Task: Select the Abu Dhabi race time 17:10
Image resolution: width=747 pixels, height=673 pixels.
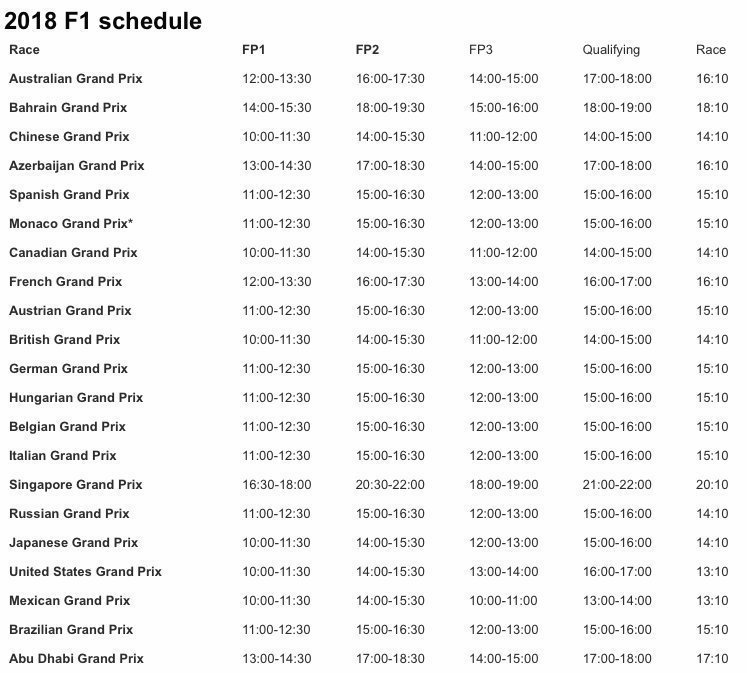Action: [712, 658]
